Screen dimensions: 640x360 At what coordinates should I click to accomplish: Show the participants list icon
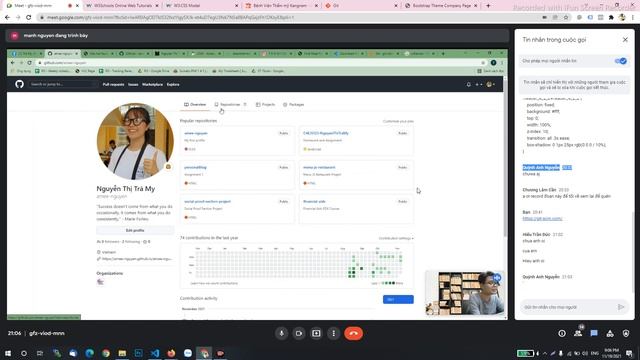tap(578, 333)
